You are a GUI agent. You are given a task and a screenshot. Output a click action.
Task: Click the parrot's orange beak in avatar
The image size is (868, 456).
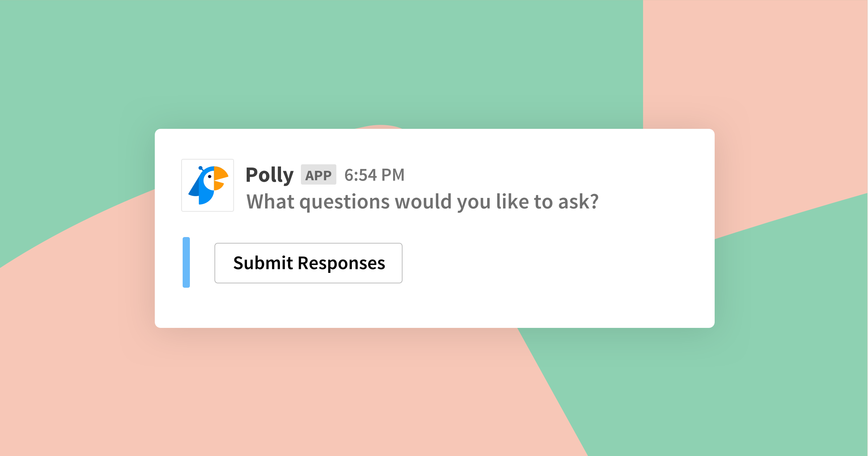click(220, 178)
